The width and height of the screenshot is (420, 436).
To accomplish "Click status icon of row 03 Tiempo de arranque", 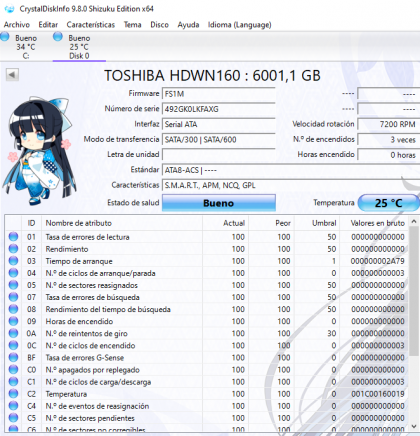I will point(13,261).
